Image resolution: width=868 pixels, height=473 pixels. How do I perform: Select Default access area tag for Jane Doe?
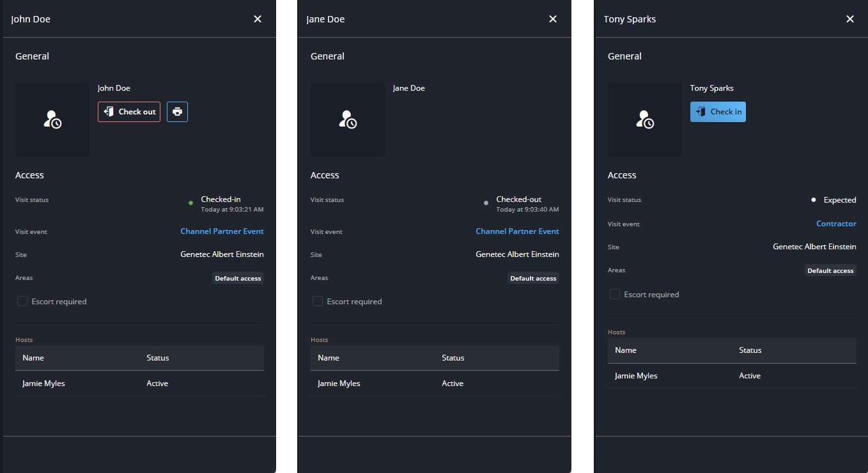(533, 278)
